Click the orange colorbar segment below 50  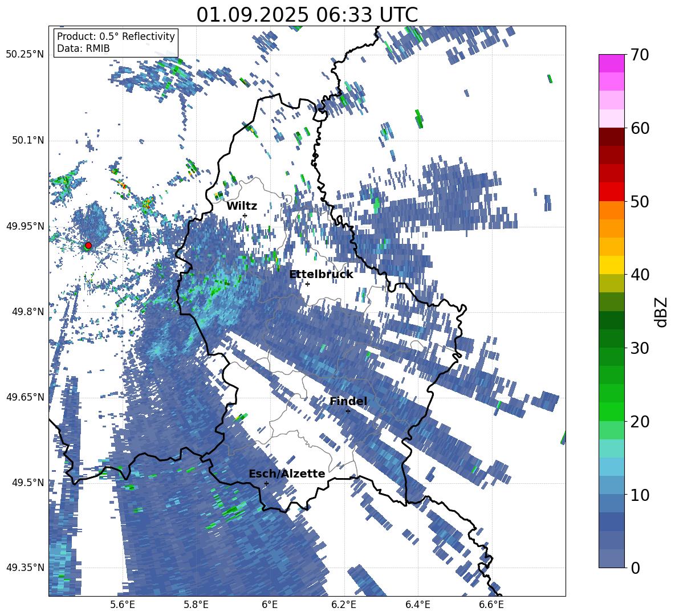611,210
